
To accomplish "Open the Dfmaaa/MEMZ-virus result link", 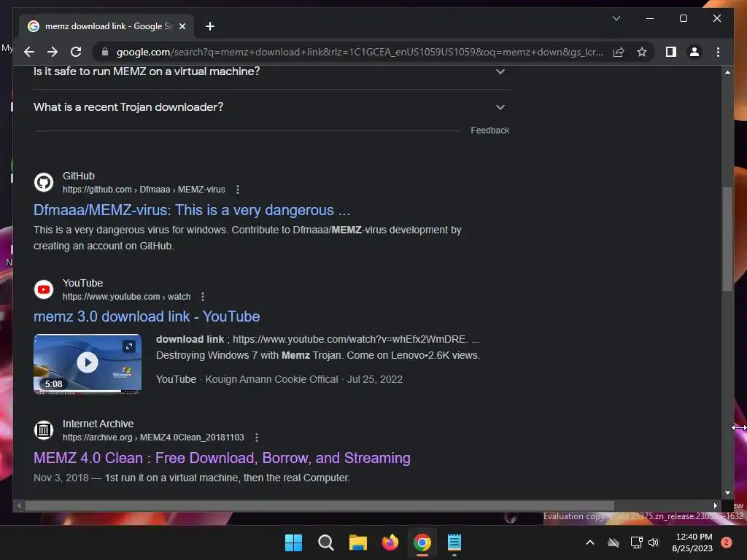I will pos(192,210).
